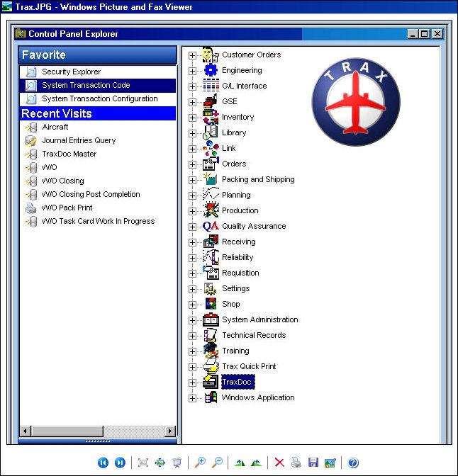The height and width of the screenshot is (476, 458).
Task: Click the QA Quality Assurance icon
Action: pos(211,226)
